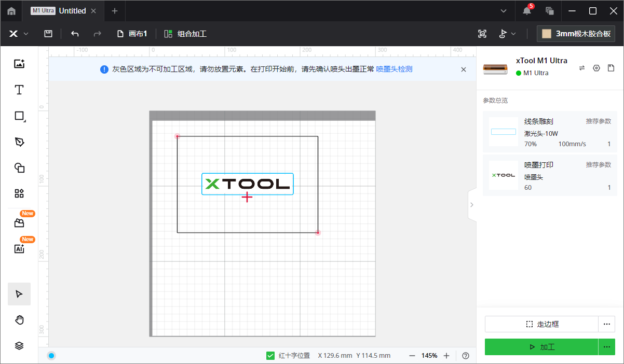
Task: Switch device with the swap icon
Action: click(x=582, y=68)
